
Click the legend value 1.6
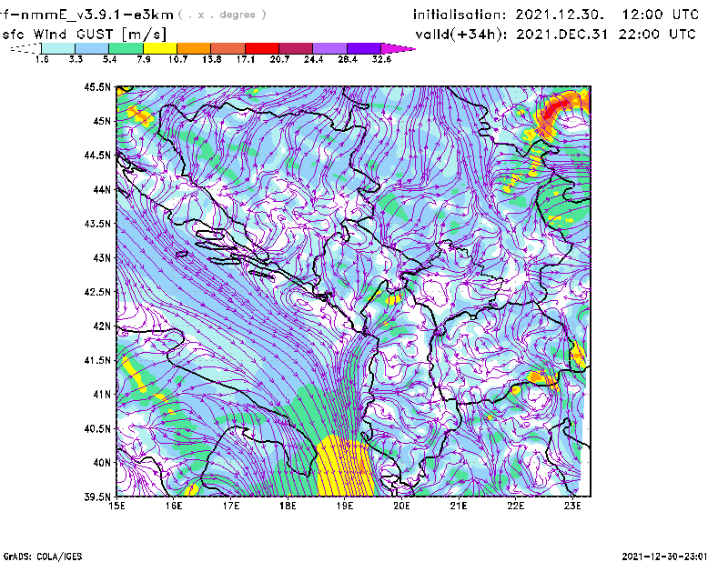[42, 59]
